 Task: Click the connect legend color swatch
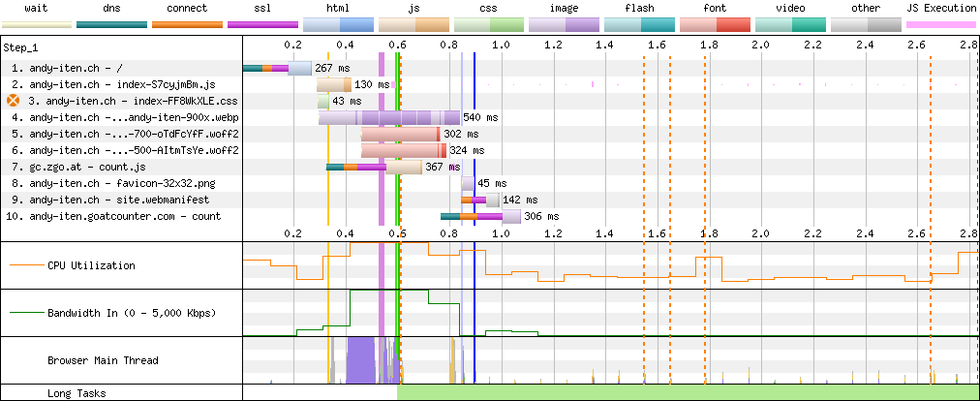(x=188, y=24)
